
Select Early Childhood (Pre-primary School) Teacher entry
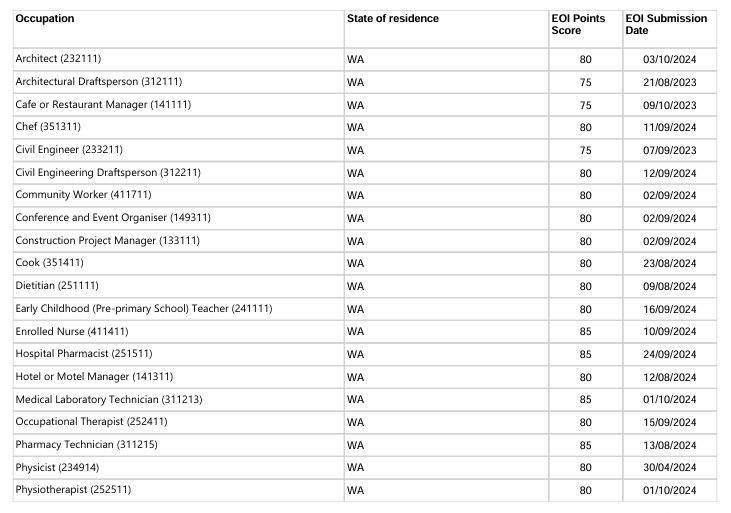(x=144, y=308)
